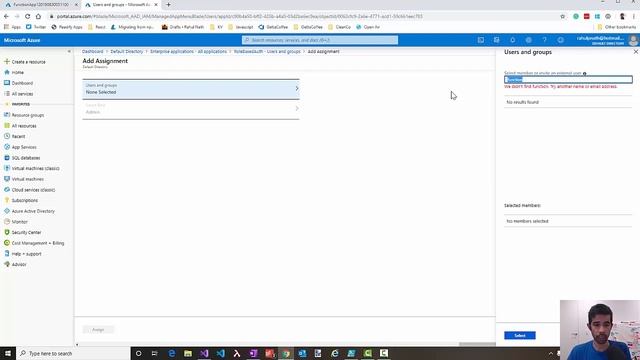Open the Azure help question mark

pos(544,40)
